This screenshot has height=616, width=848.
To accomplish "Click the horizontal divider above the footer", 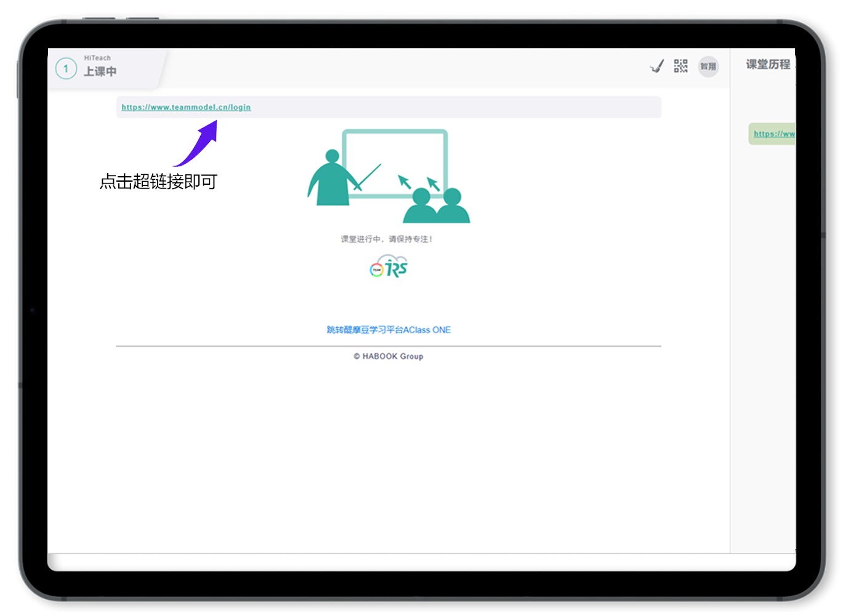I will [x=389, y=346].
